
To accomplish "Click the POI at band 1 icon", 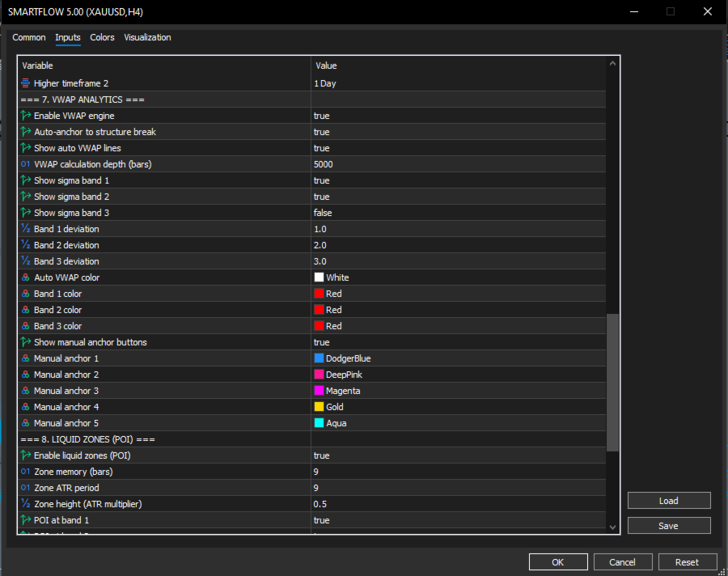I will point(26,520).
